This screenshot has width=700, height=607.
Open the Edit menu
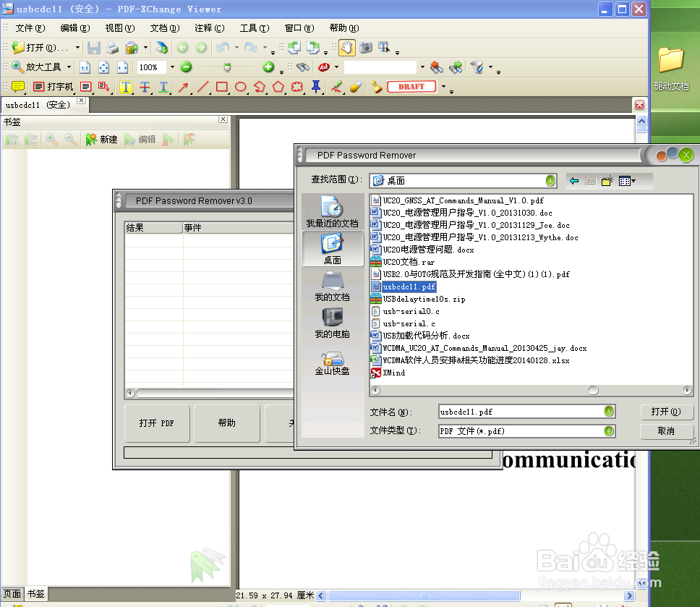point(75,28)
